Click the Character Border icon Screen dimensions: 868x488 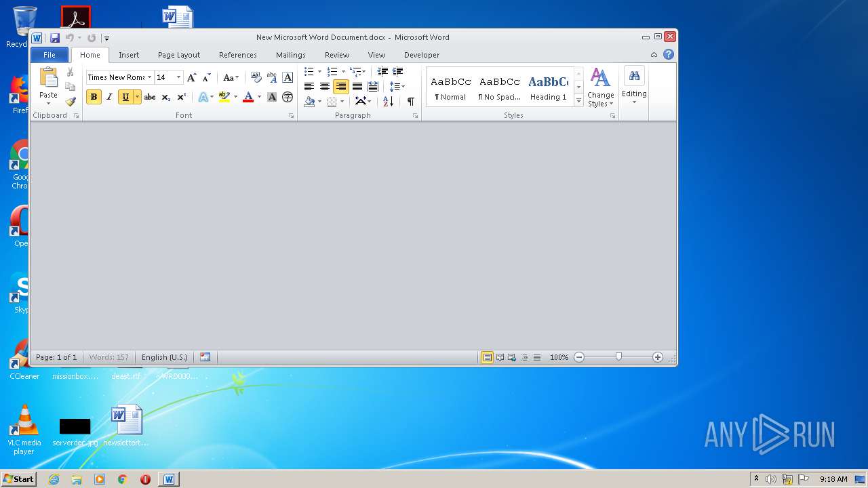pyautogui.click(x=288, y=77)
